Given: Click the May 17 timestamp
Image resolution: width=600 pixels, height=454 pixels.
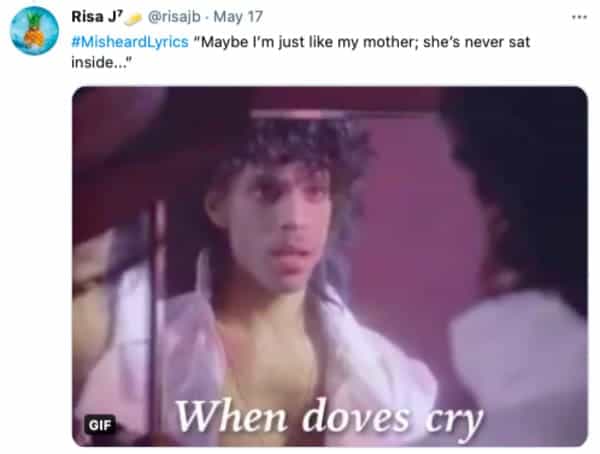Looking at the screenshot, I should (x=238, y=17).
